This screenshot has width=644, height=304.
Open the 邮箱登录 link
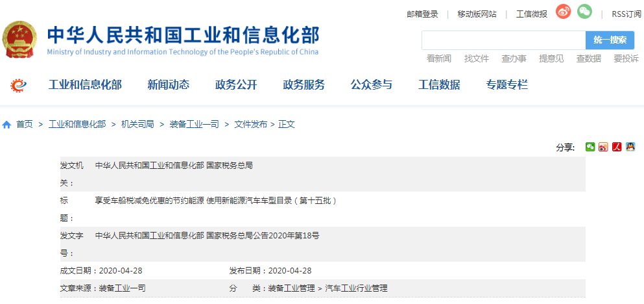pos(422,14)
